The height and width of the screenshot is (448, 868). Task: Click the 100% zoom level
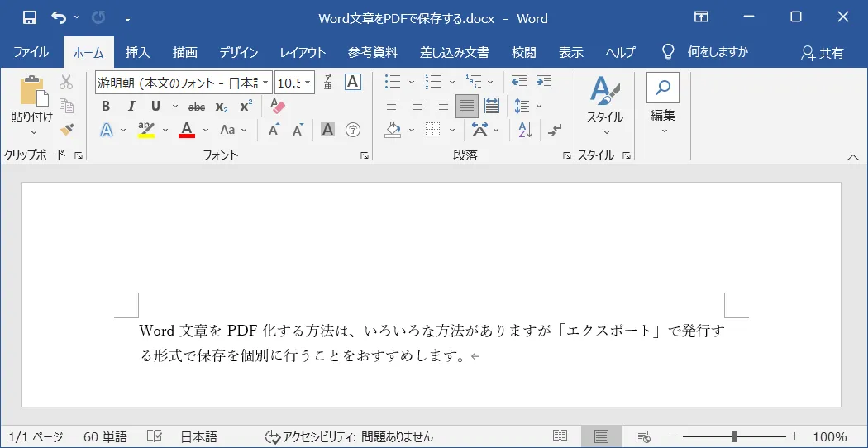click(830, 437)
